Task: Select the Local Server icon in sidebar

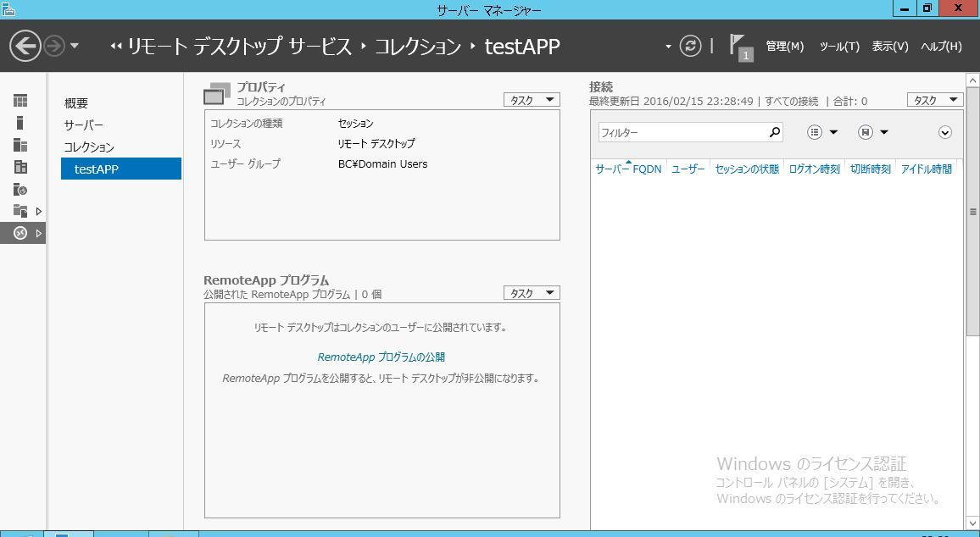Action: [x=20, y=122]
